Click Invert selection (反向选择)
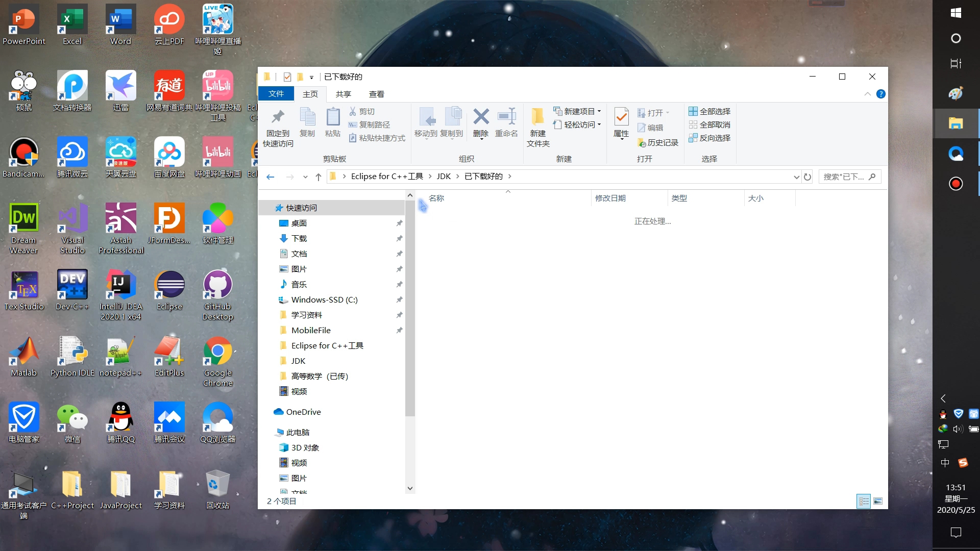Image resolution: width=980 pixels, height=551 pixels. tap(709, 138)
